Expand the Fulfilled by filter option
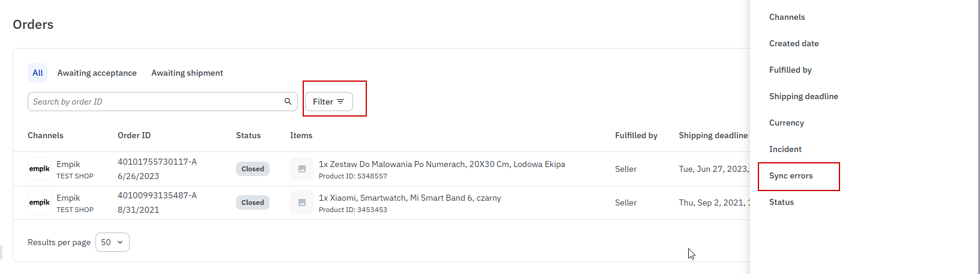This screenshot has height=274, width=980. (x=790, y=70)
